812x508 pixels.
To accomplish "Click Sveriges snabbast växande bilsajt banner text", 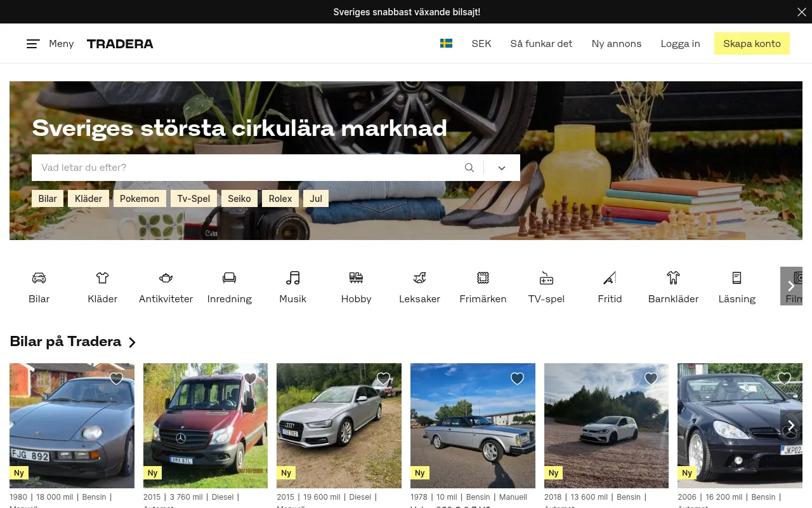I will [x=407, y=12].
